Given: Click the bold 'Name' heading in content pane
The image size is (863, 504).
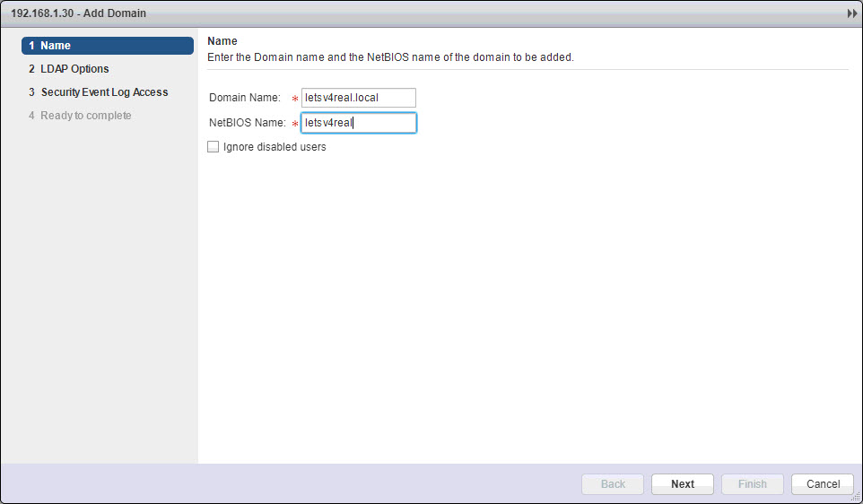Looking at the screenshot, I should (x=222, y=41).
